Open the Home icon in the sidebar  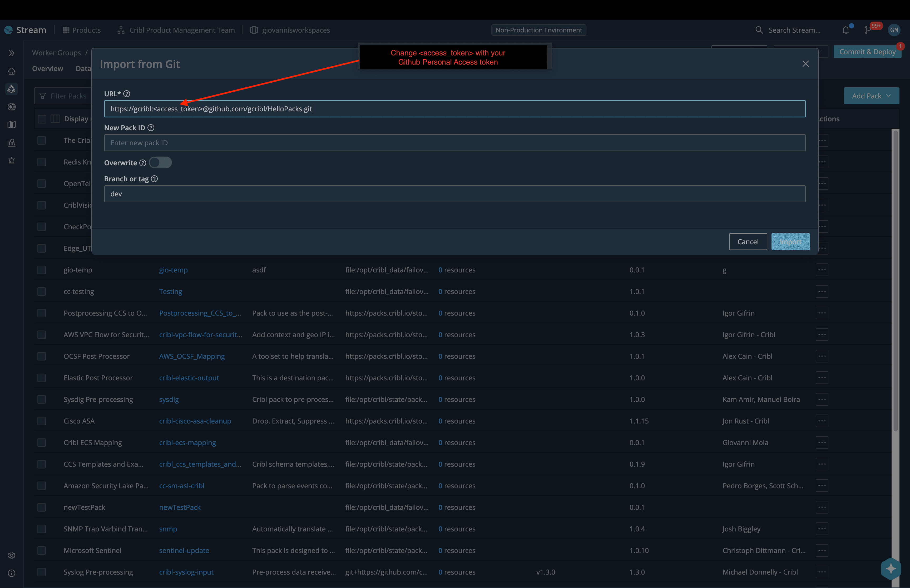point(12,71)
